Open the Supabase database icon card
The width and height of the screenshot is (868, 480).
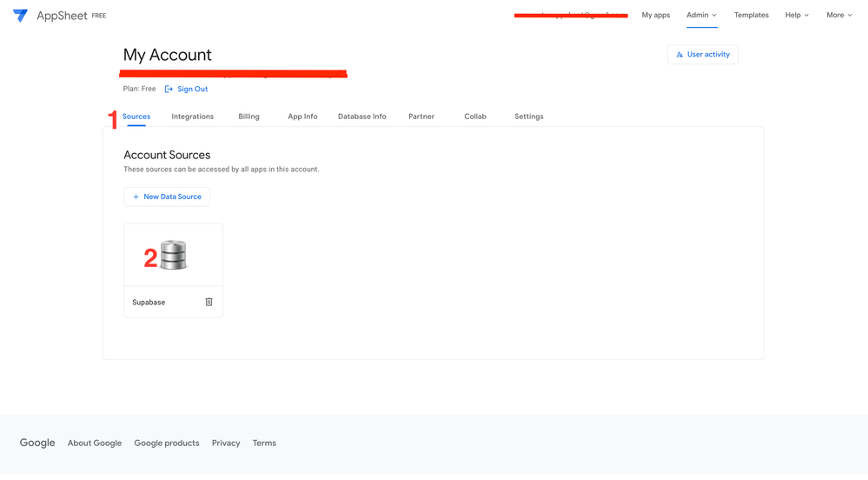coord(173,255)
